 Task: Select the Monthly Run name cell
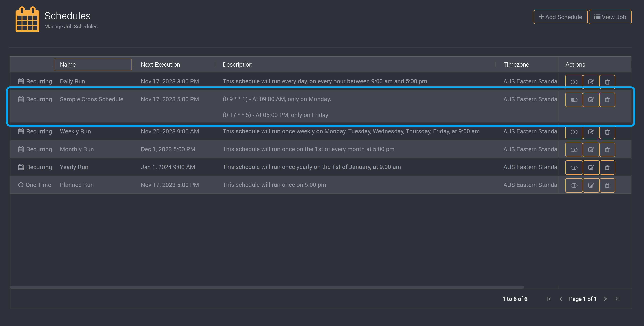point(77,149)
